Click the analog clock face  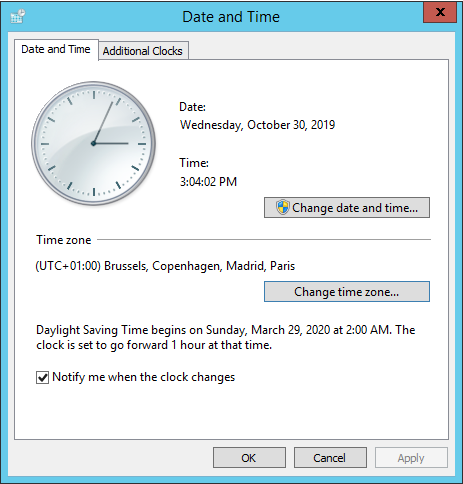coord(94,143)
